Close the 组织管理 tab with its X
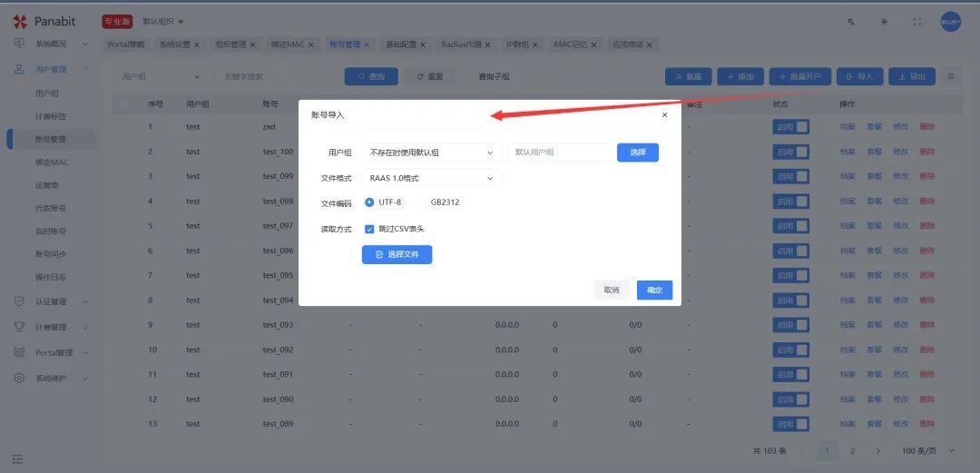This screenshot has height=473, width=980. 252,44
